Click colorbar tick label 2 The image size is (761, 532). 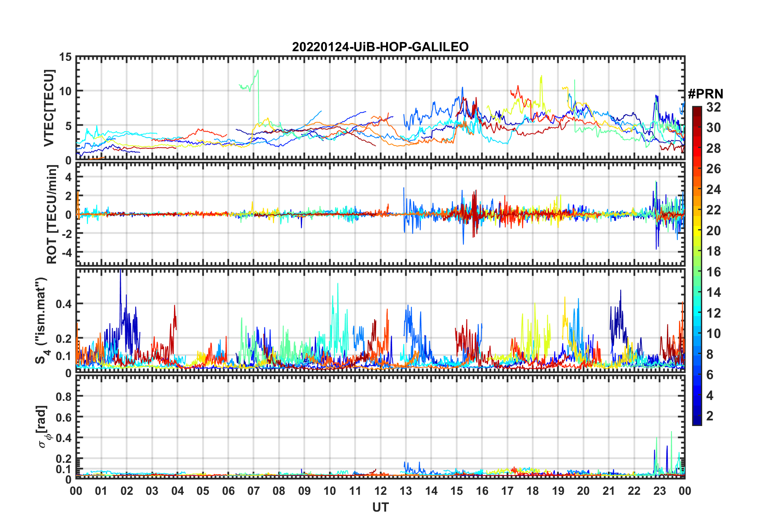[710, 416]
